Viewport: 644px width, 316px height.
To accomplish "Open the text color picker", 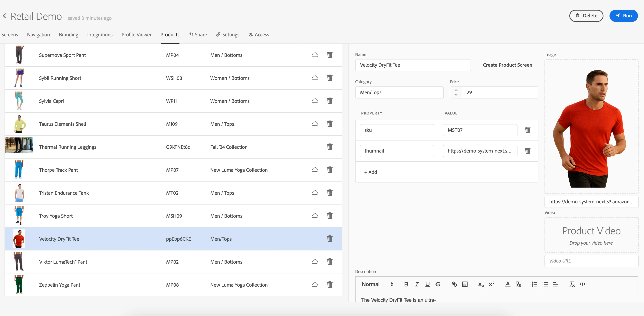I will point(508,284).
